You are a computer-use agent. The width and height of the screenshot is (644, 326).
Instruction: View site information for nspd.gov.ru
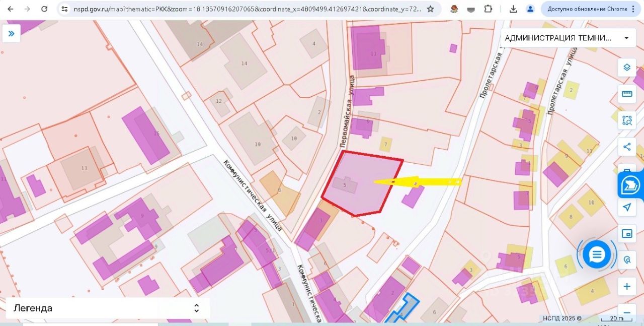(64, 9)
